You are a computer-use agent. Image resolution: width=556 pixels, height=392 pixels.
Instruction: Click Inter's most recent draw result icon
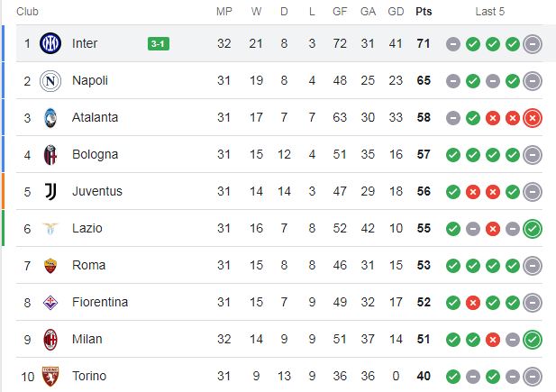click(533, 44)
